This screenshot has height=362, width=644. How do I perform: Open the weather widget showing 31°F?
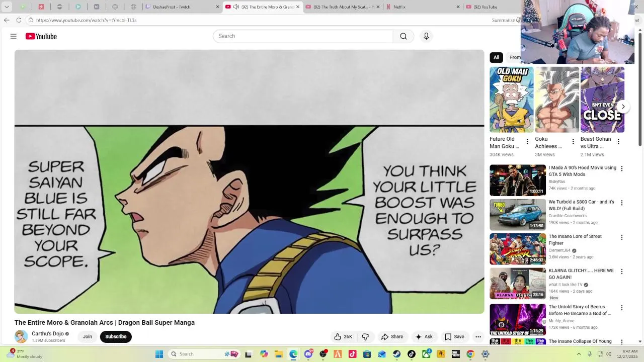(x=25, y=354)
